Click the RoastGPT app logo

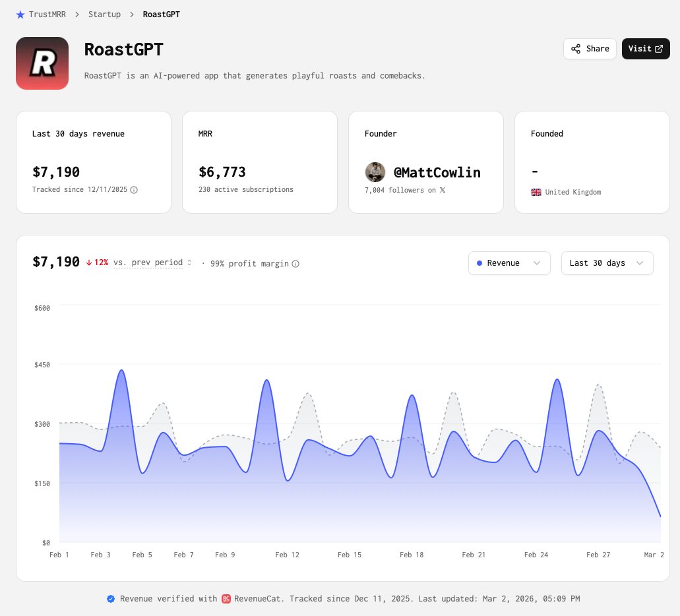[x=42, y=63]
